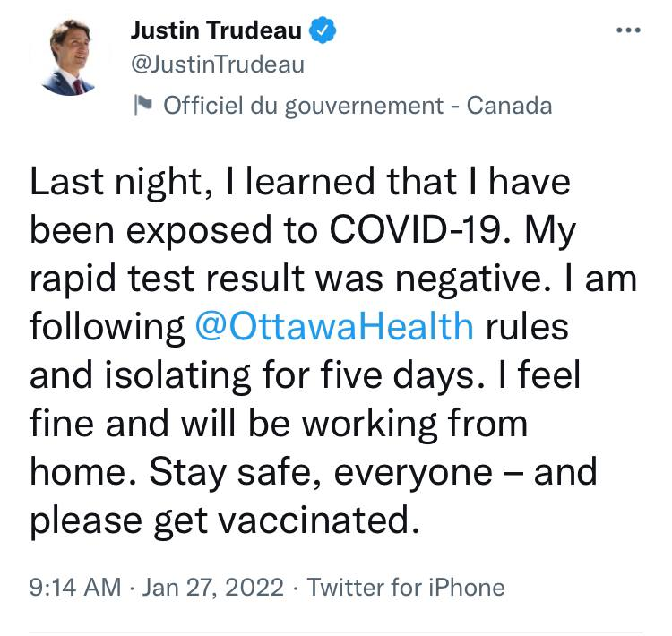Click the Jan 27, 2022 date
Screen dimensions: 672x636
click(213, 588)
